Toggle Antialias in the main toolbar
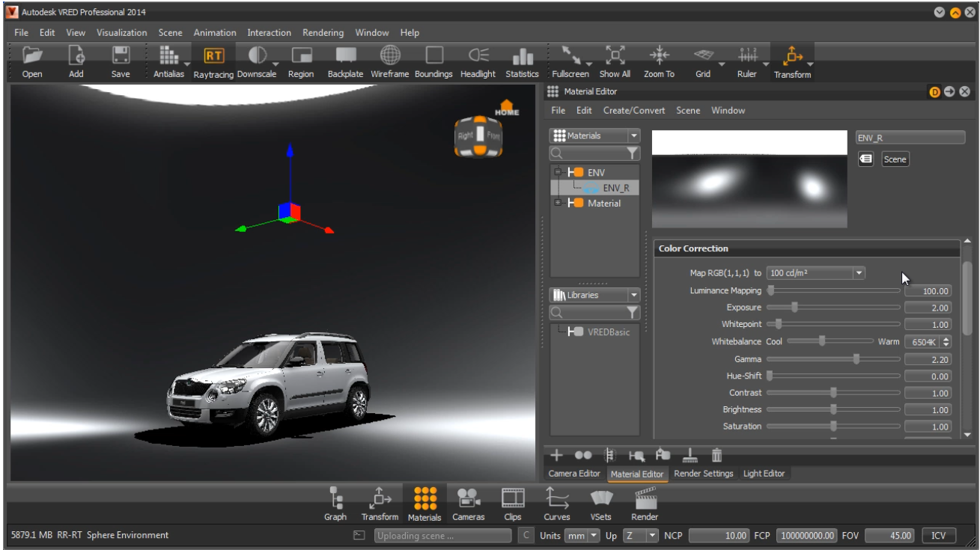 pyautogui.click(x=168, y=61)
